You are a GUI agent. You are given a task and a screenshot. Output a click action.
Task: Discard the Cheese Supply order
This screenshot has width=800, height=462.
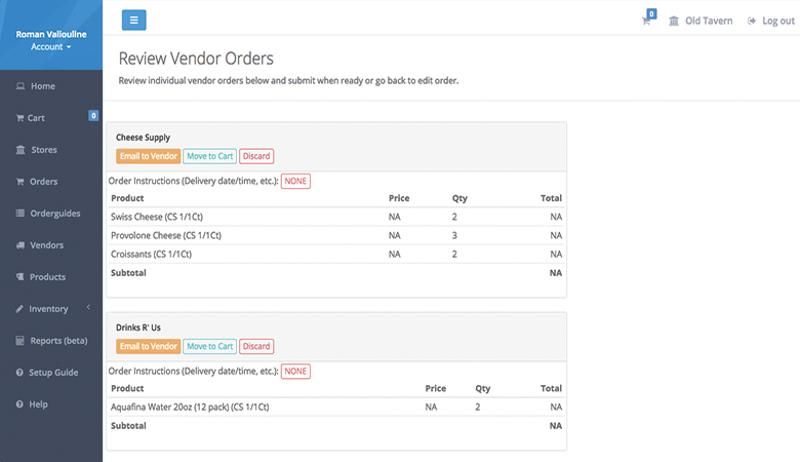pos(257,156)
